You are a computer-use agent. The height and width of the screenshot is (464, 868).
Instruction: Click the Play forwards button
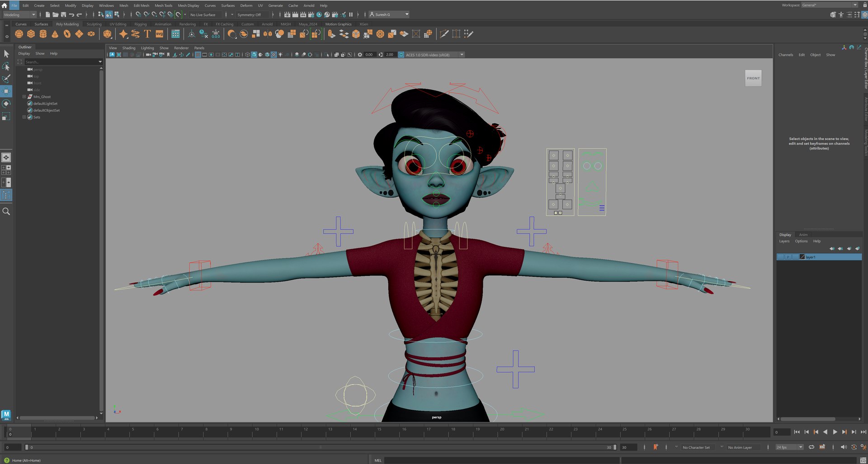point(835,432)
